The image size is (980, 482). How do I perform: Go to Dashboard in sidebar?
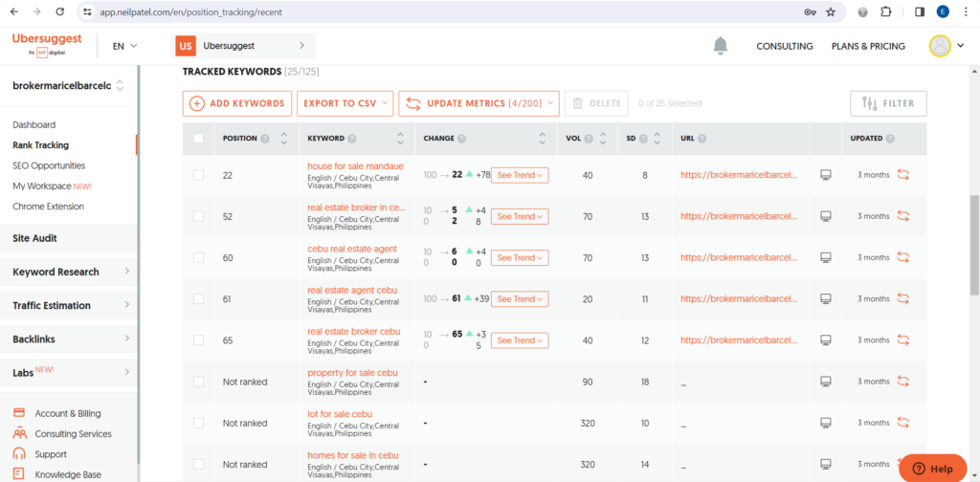pyautogui.click(x=33, y=125)
